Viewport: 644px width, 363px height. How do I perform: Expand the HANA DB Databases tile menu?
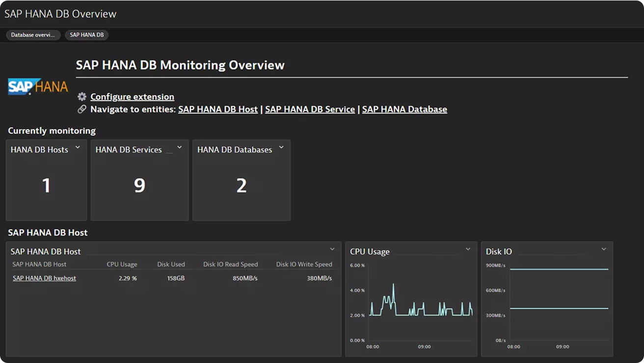[281, 148]
